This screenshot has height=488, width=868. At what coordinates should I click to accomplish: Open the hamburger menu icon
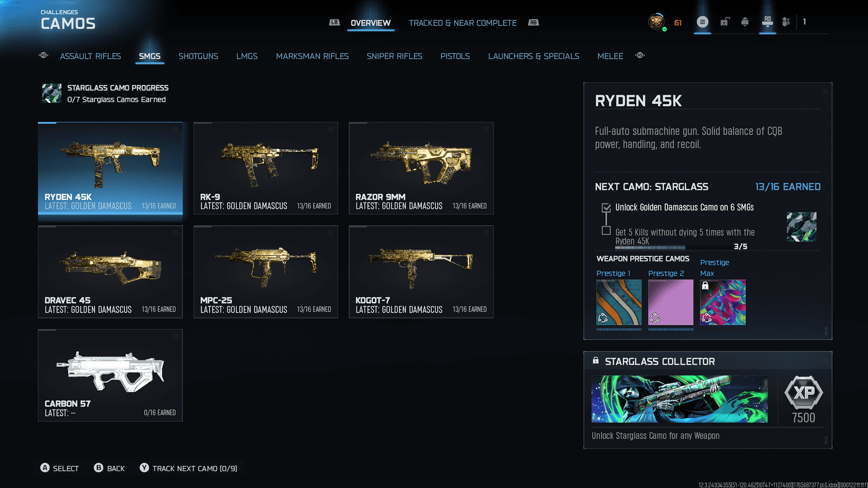click(702, 22)
